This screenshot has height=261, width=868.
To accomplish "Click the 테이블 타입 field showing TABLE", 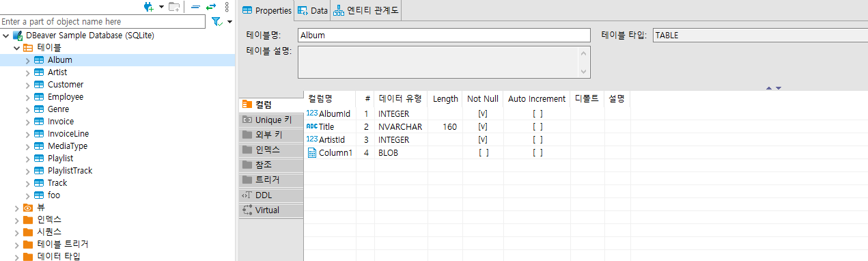I will tap(760, 35).
